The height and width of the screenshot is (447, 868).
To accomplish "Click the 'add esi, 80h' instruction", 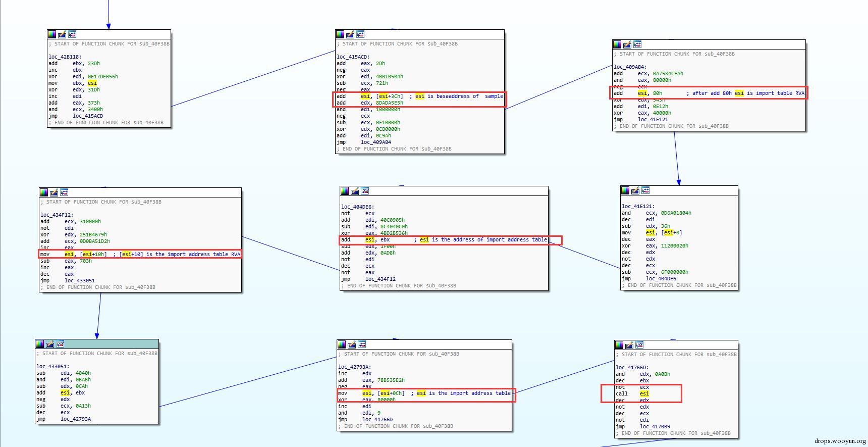I will [638, 93].
